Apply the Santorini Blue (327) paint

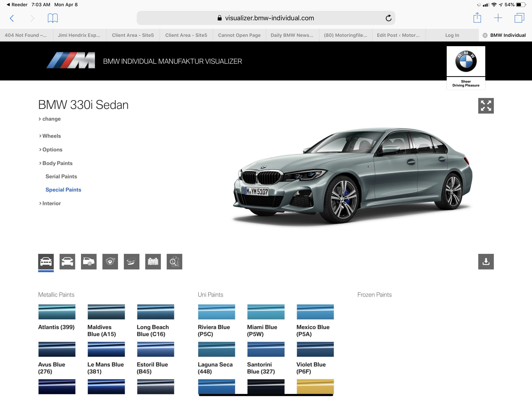click(x=266, y=349)
